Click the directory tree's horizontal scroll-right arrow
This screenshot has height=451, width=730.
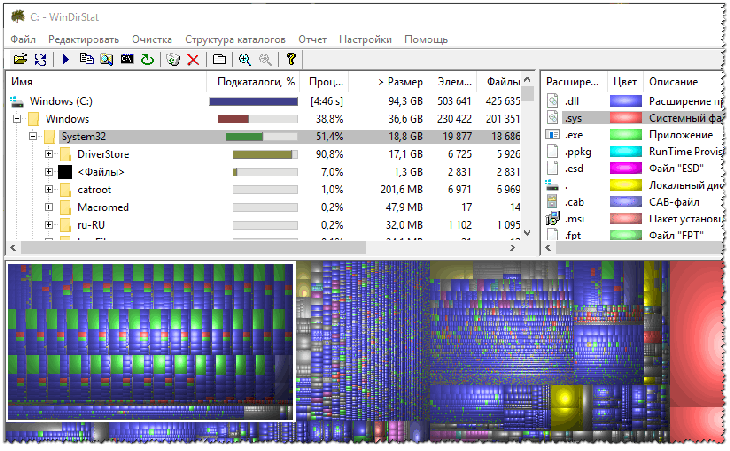click(513, 248)
